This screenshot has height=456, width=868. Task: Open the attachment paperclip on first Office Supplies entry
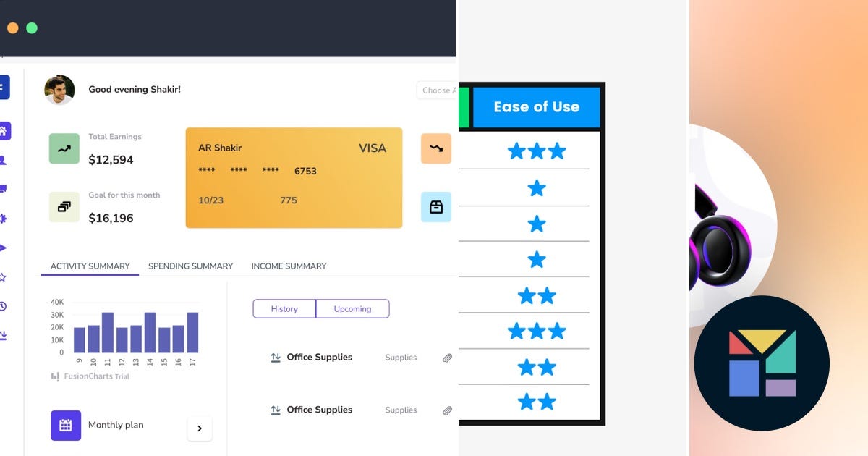447,358
